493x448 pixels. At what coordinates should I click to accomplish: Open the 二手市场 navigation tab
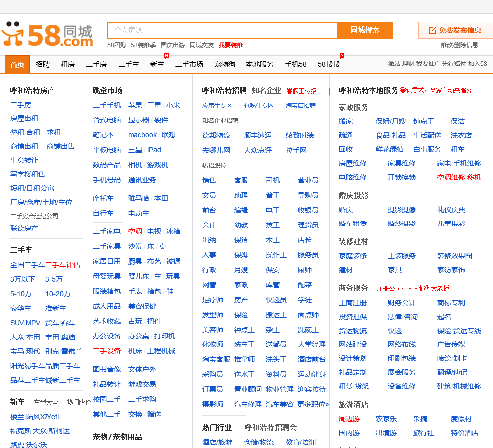point(189,64)
